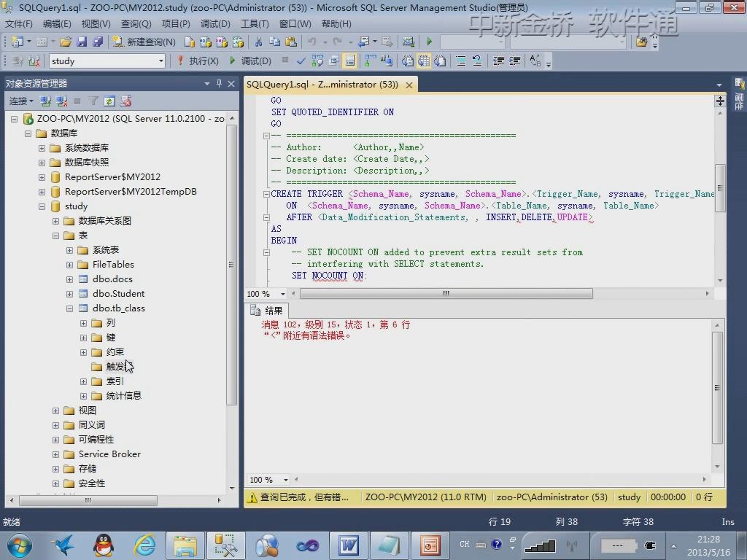Click the editor horizontal scrollbar thumb
This screenshot has height=560, width=747.
[446, 293]
